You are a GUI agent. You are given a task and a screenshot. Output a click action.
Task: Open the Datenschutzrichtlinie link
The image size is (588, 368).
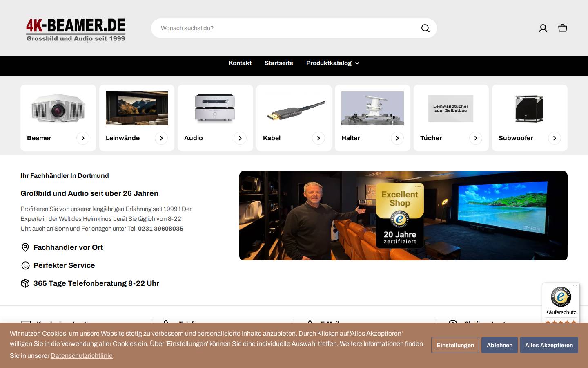point(82,356)
